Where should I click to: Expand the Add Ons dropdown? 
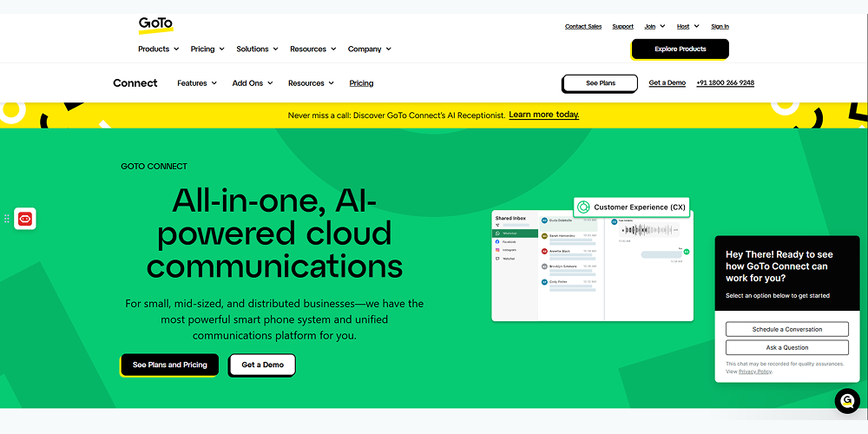coord(253,83)
